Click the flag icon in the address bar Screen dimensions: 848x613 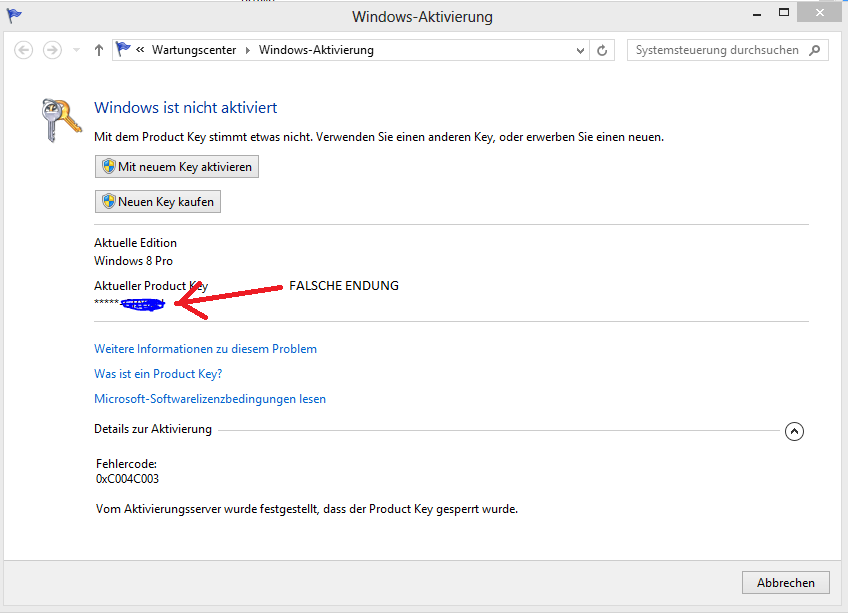123,49
